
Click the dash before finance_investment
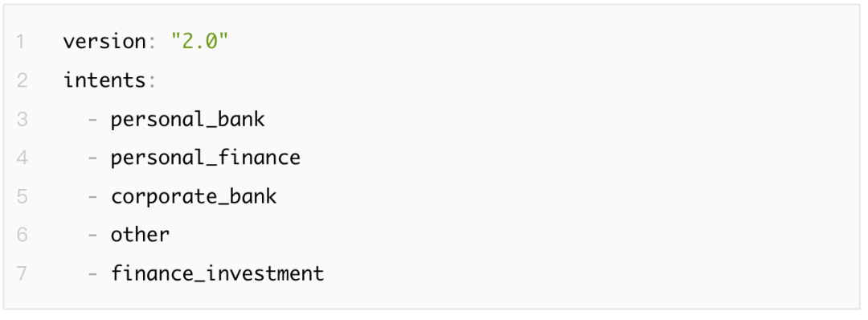(x=92, y=273)
